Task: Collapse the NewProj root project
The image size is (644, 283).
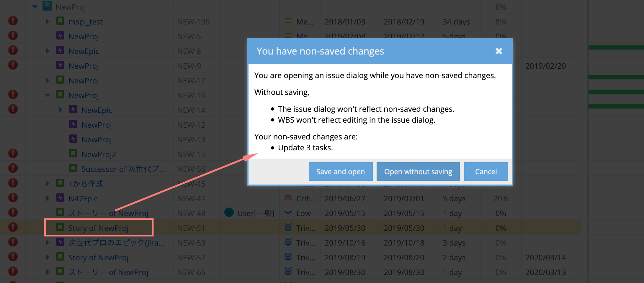Action: [x=35, y=7]
